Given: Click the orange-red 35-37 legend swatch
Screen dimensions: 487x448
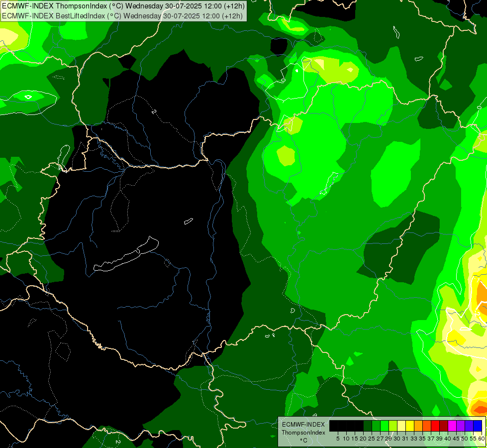Looking at the screenshot, I should point(427,426).
